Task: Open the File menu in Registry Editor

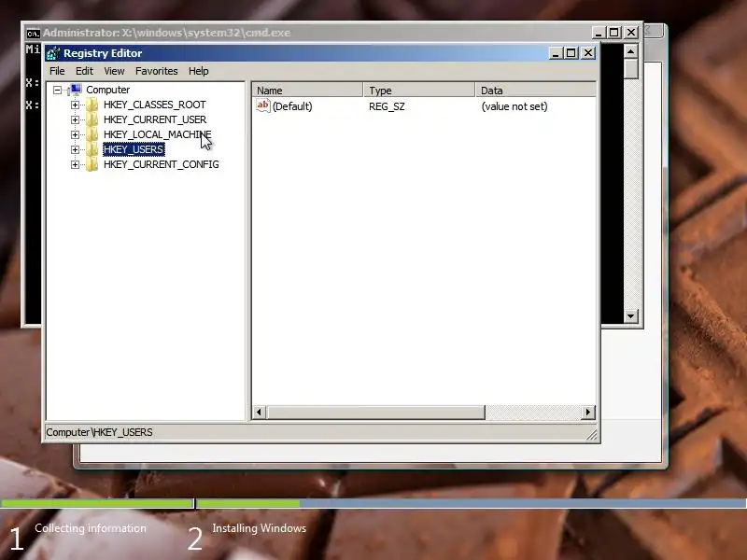Action: 57,71
